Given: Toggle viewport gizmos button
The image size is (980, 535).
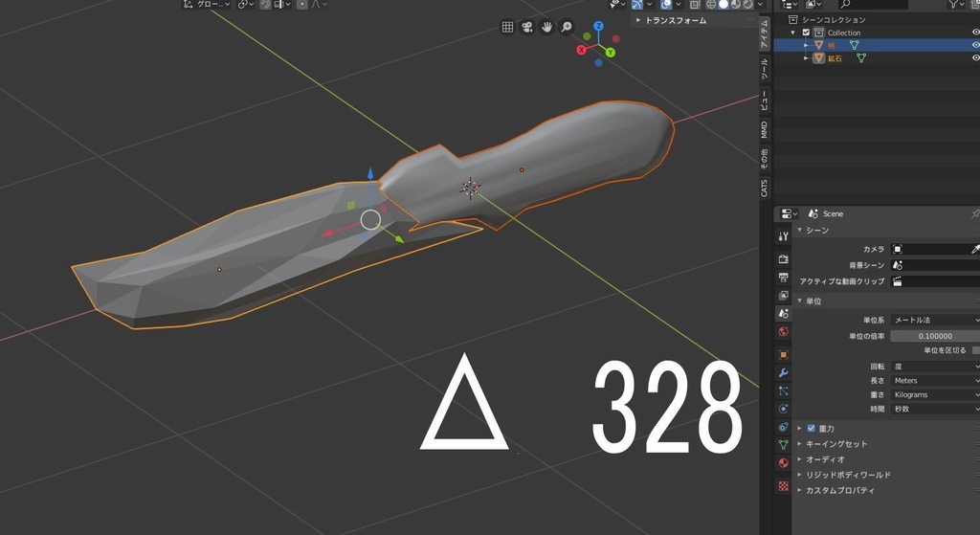Looking at the screenshot, I should (x=636, y=5).
